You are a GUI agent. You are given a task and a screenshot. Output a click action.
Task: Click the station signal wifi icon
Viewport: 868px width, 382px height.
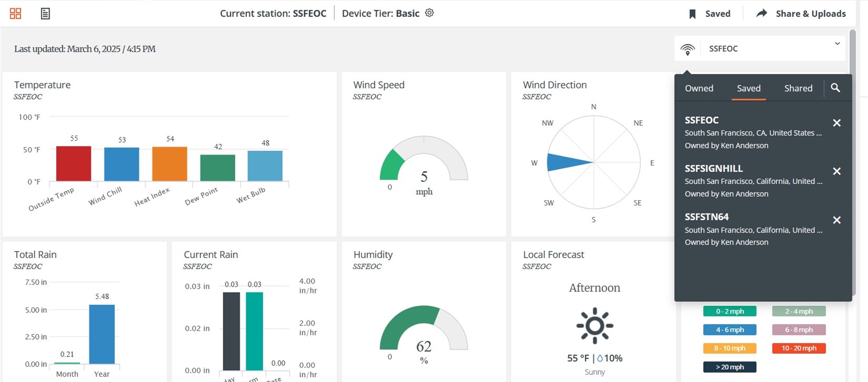pos(688,49)
